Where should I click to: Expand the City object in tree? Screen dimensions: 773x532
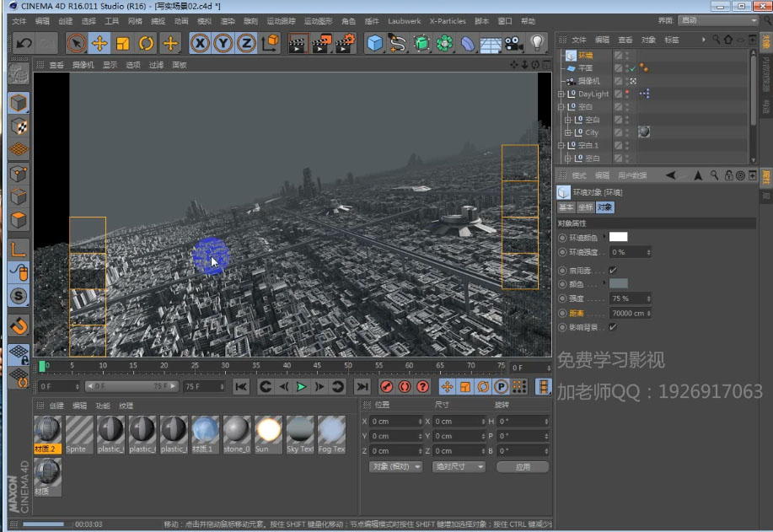pyautogui.click(x=567, y=132)
